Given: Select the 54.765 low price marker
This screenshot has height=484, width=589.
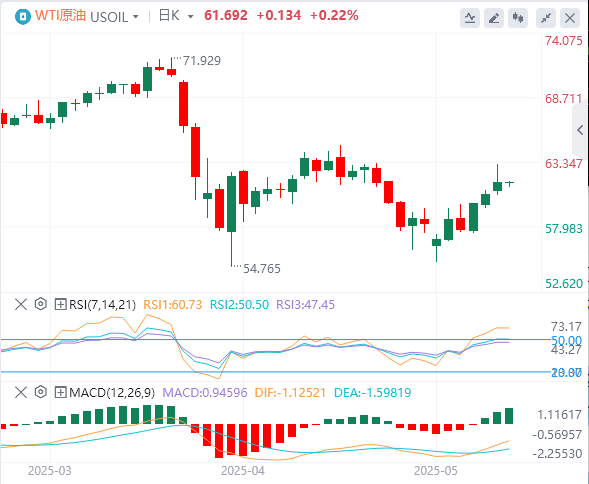Looking at the screenshot, I should pos(262,269).
